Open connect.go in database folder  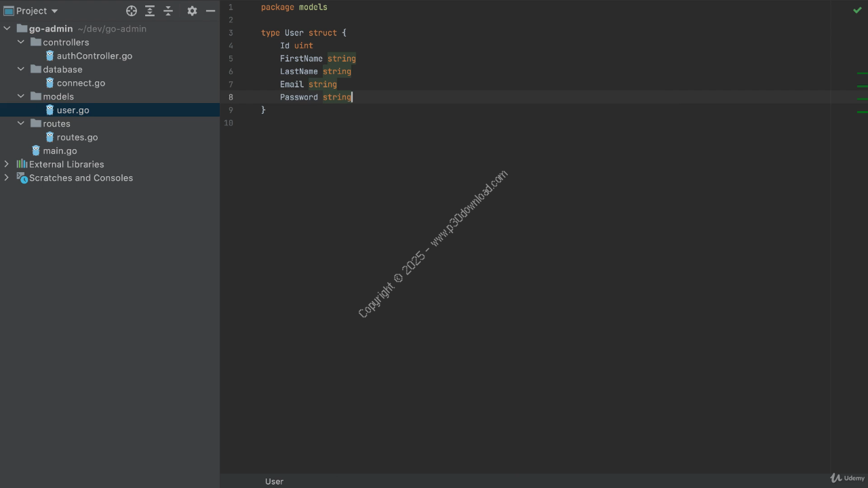point(80,83)
